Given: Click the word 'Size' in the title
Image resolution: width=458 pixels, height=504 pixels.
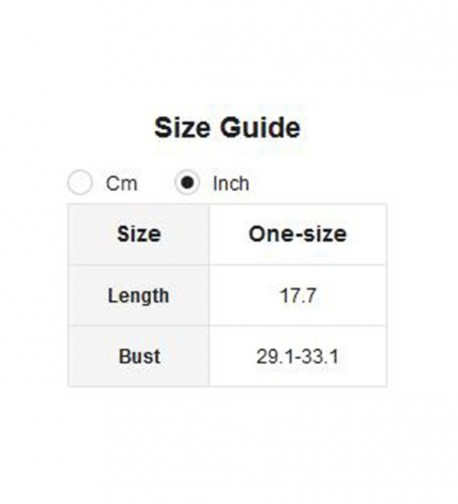Looking at the screenshot, I should [182, 127].
